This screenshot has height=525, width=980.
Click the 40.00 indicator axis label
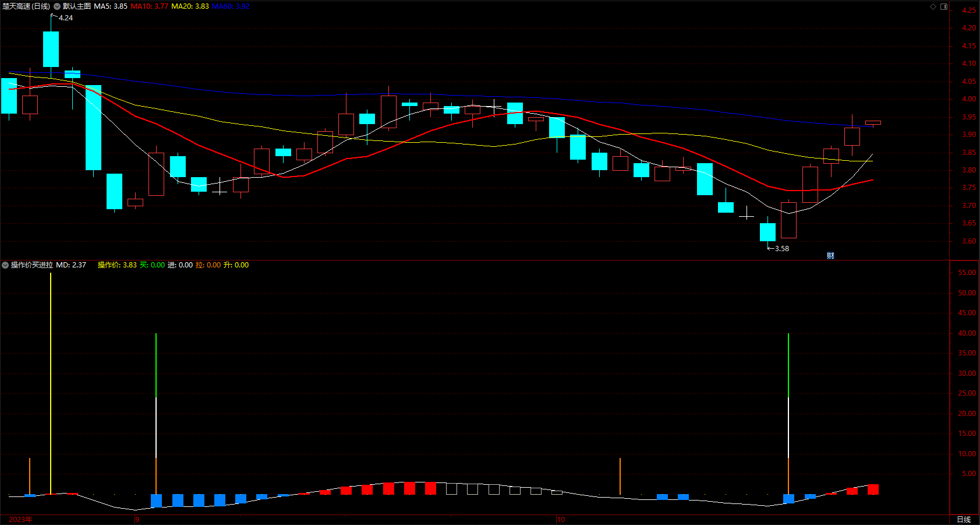pos(967,333)
